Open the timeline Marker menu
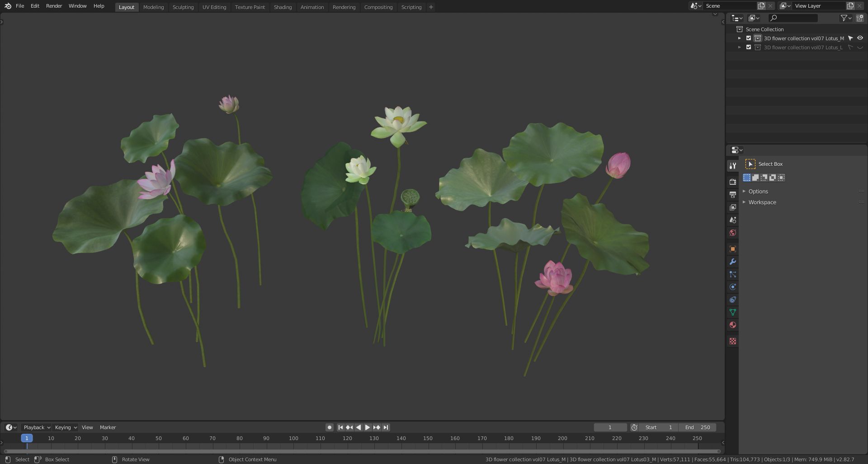 click(x=108, y=427)
